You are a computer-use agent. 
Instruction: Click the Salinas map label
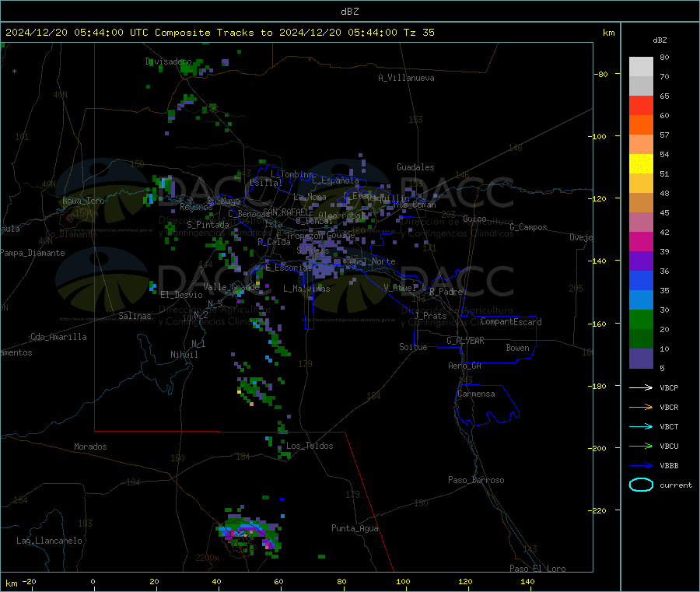pyautogui.click(x=135, y=316)
